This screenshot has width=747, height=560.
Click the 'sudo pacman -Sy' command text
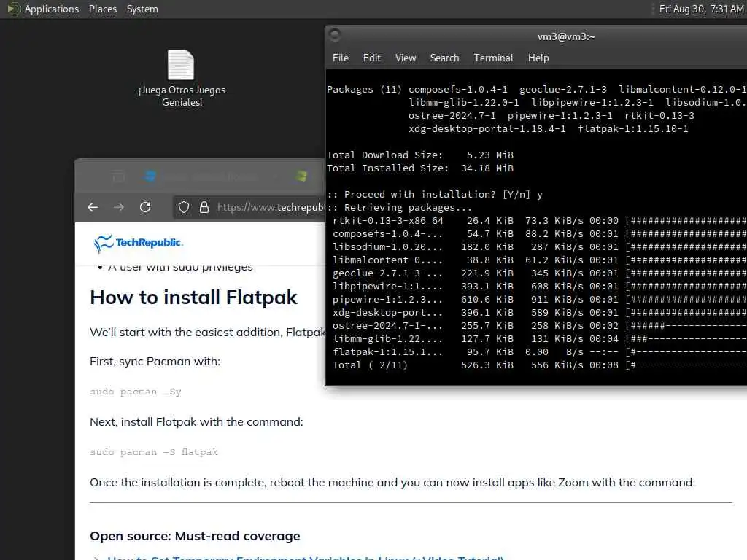[x=135, y=392]
